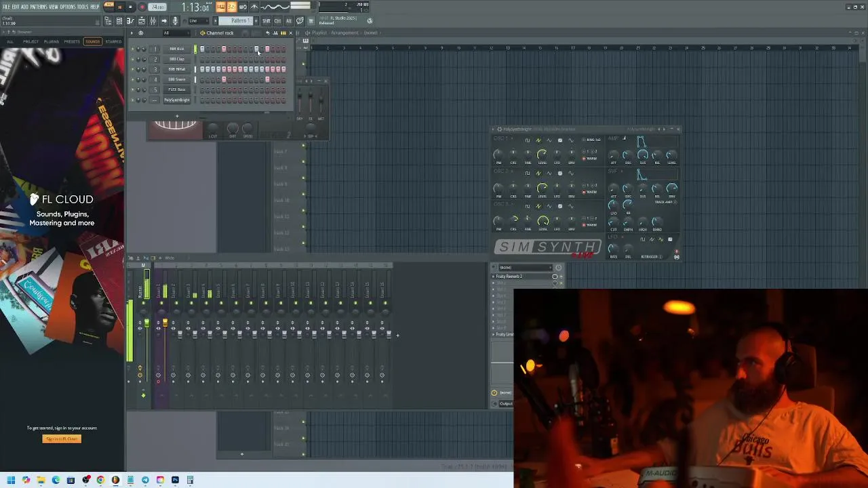Click the tempo display field
Screen dimensions: 868x488
coord(157,7)
